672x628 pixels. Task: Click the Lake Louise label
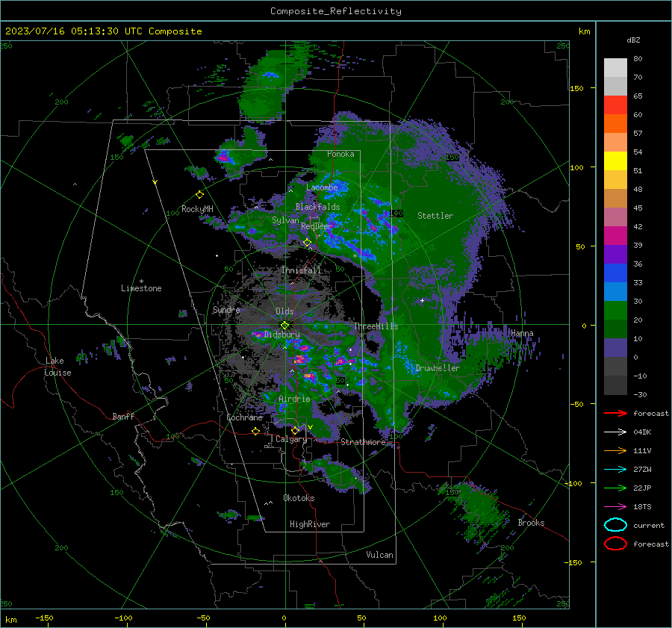point(57,367)
